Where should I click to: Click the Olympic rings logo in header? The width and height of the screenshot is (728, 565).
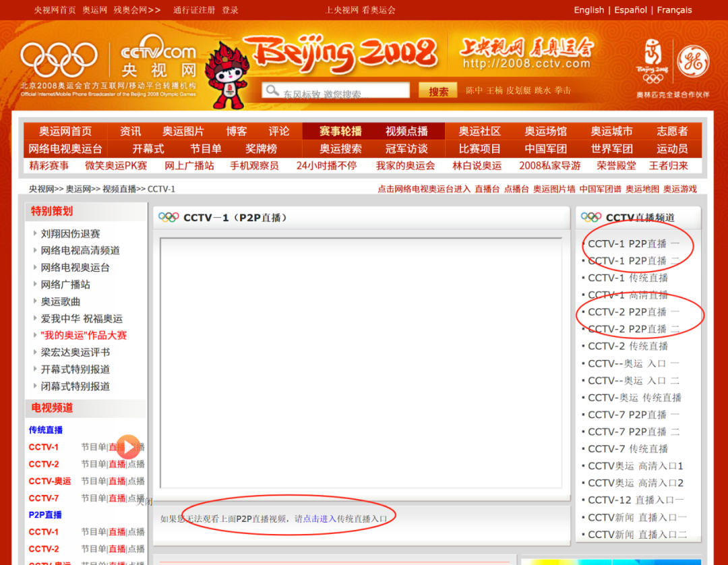click(x=59, y=59)
